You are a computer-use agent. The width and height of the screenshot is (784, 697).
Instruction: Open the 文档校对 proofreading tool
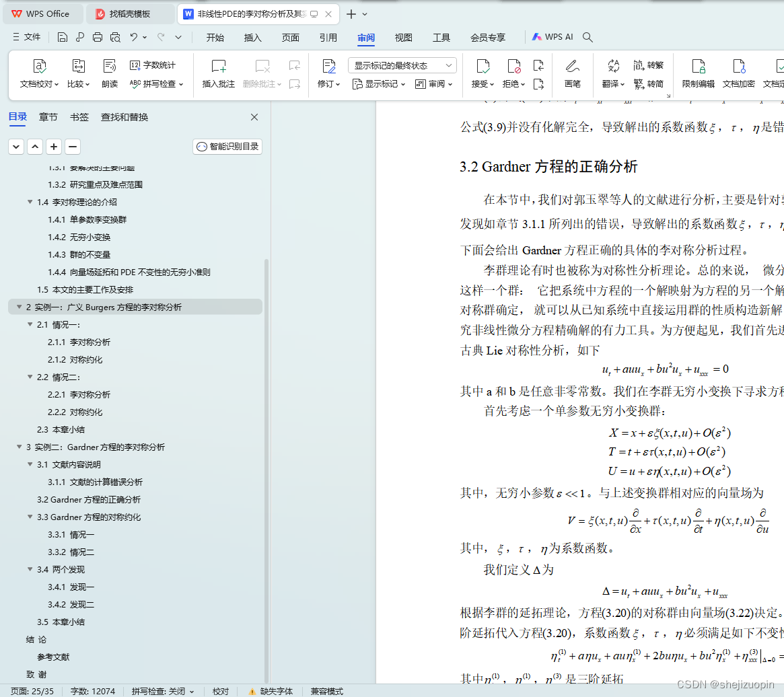tap(39, 73)
